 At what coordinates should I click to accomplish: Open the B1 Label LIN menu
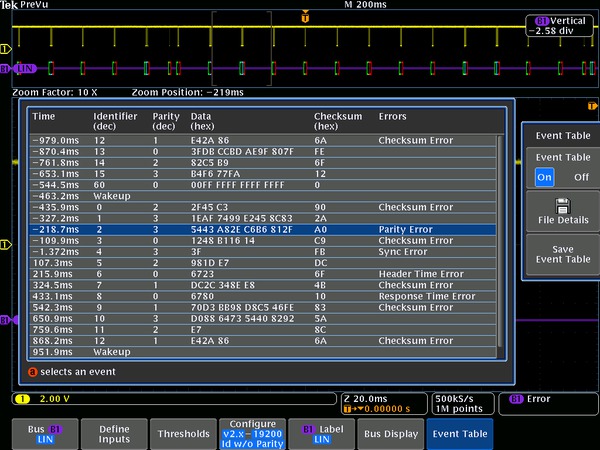click(x=320, y=433)
